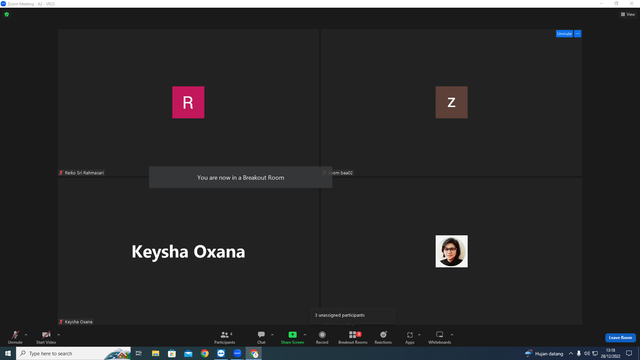Click the system tray microphone icon
This screenshot has width=640, height=360.
(x=579, y=353)
